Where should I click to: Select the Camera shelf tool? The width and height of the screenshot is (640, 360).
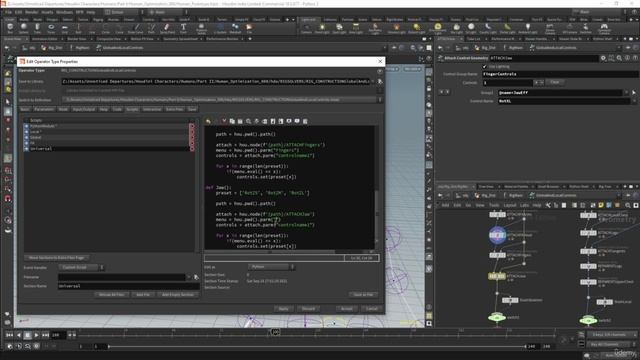(x=306, y=28)
